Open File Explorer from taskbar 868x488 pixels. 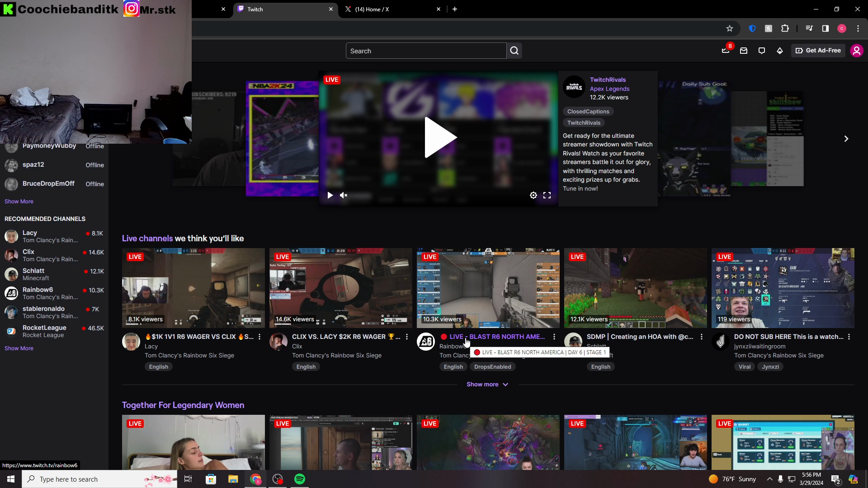[x=233, y=479]
